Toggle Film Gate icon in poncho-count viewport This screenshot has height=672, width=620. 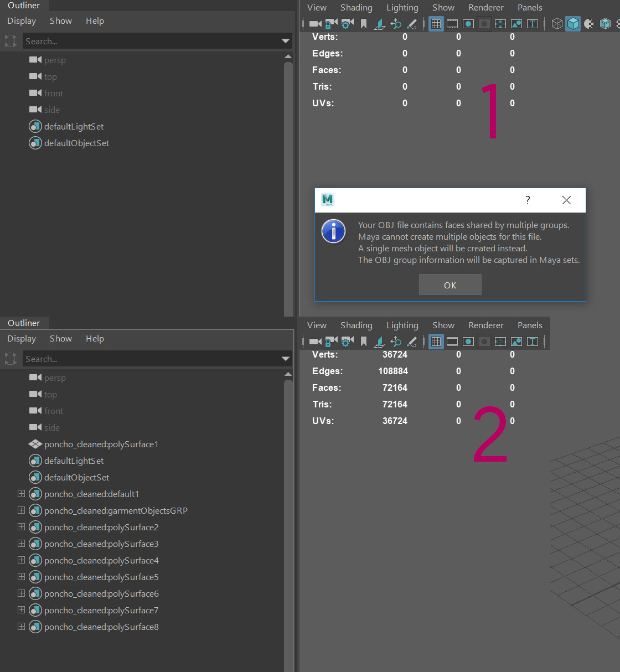[452, 342]
